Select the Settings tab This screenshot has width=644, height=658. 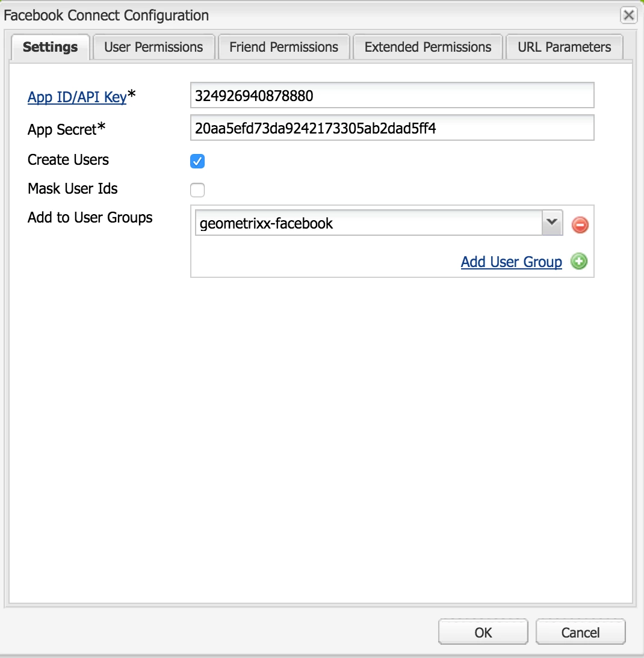point(51,47)
